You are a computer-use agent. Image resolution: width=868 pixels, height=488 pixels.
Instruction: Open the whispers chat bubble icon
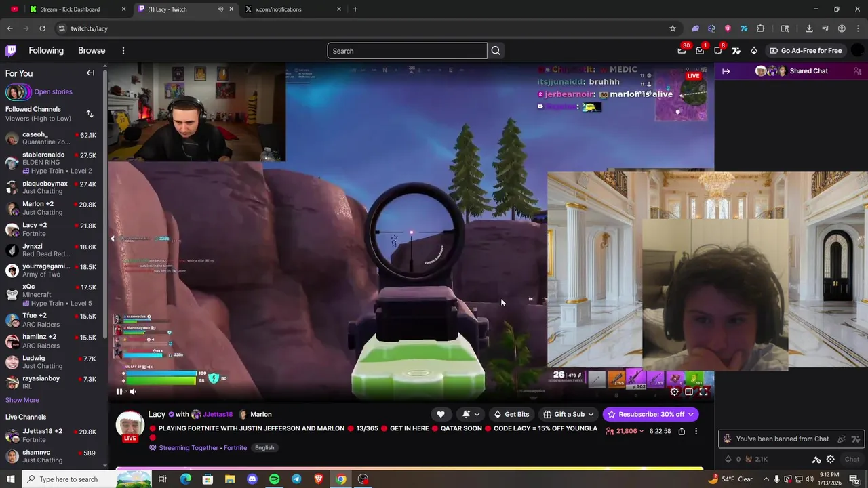(718, 51)
